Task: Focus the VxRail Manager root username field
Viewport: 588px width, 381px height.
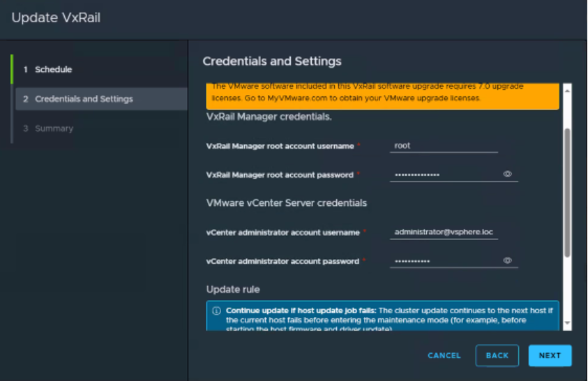Action: 444,147
